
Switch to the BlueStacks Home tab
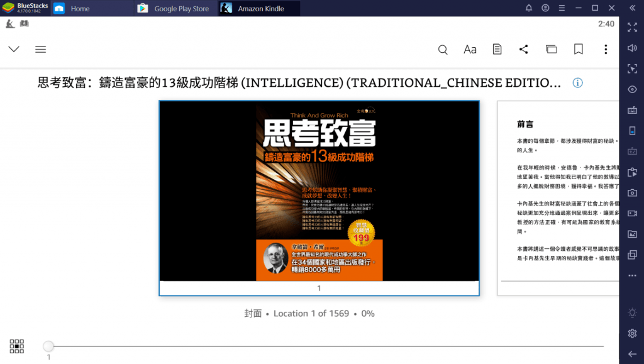point(79,9)
